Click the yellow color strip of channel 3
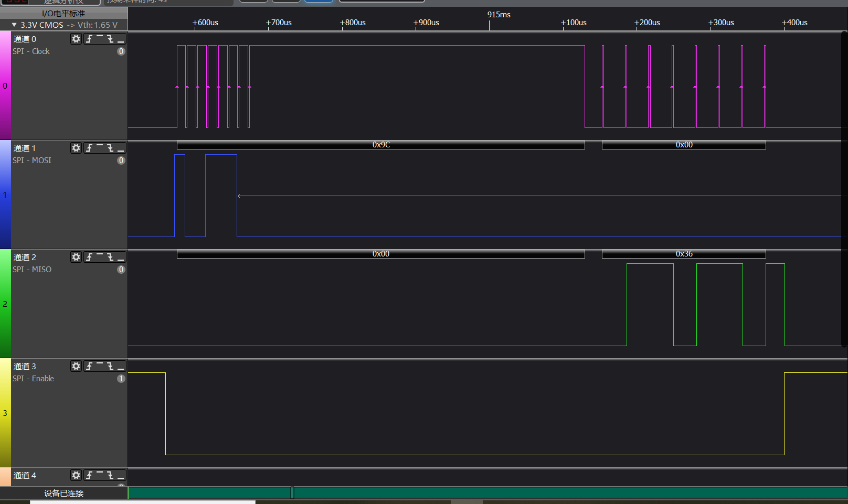 tap(5, 413)
